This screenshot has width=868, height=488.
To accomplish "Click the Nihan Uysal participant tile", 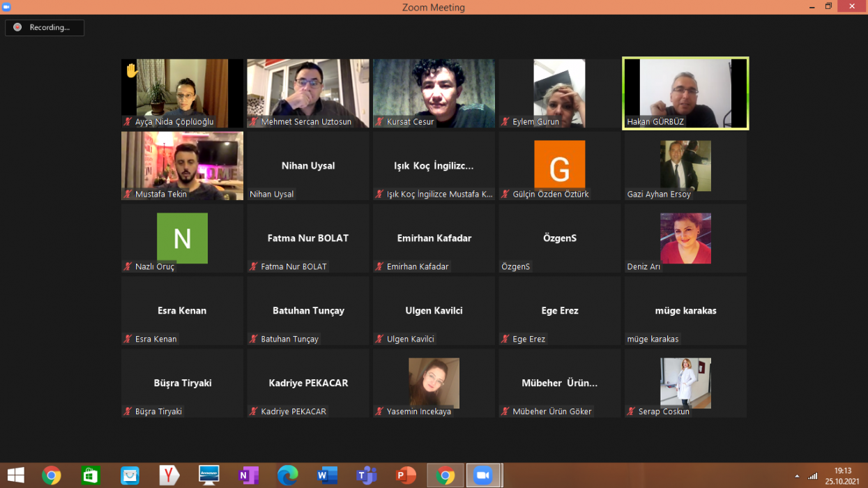I will tap(308, 166).
